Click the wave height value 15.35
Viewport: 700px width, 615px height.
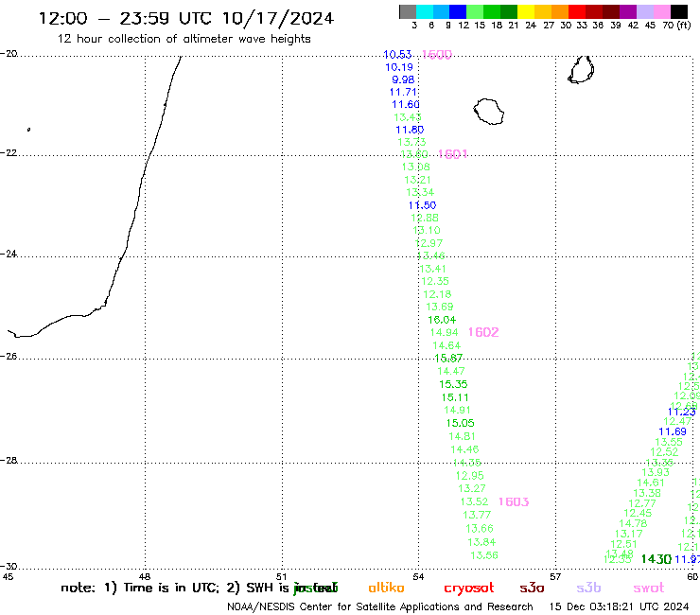[x=453, y=384]
